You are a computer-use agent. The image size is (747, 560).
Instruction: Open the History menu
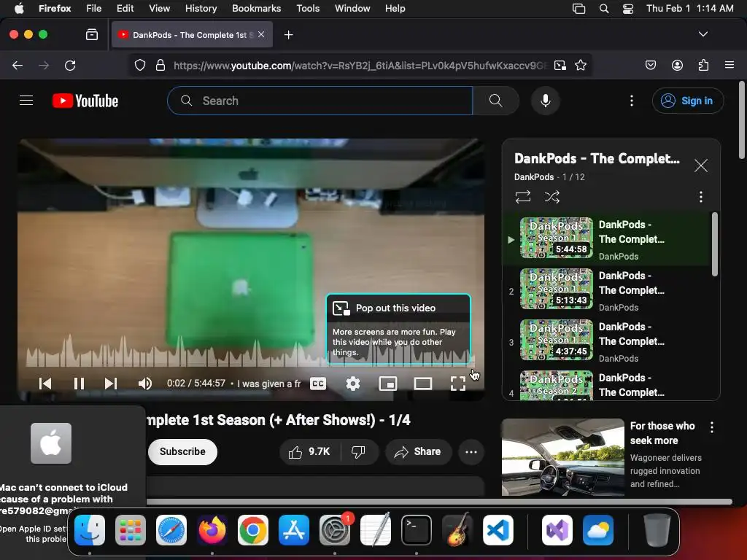click(x=201, y=8)
